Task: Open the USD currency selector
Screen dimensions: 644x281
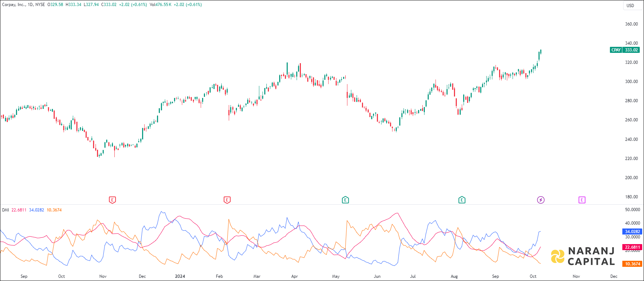Action: [630, 5]
